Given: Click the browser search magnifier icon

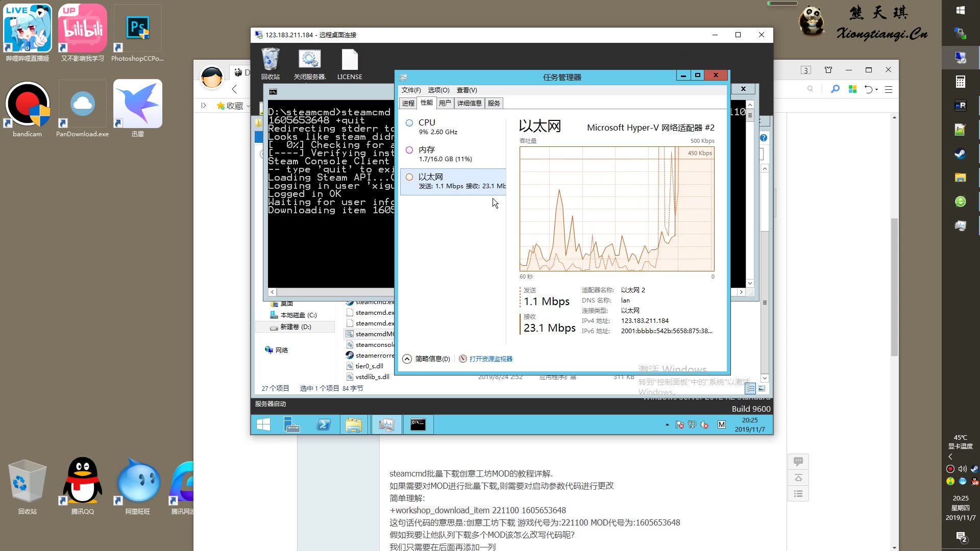Looking at the screenshot, I should pos(810,89).
